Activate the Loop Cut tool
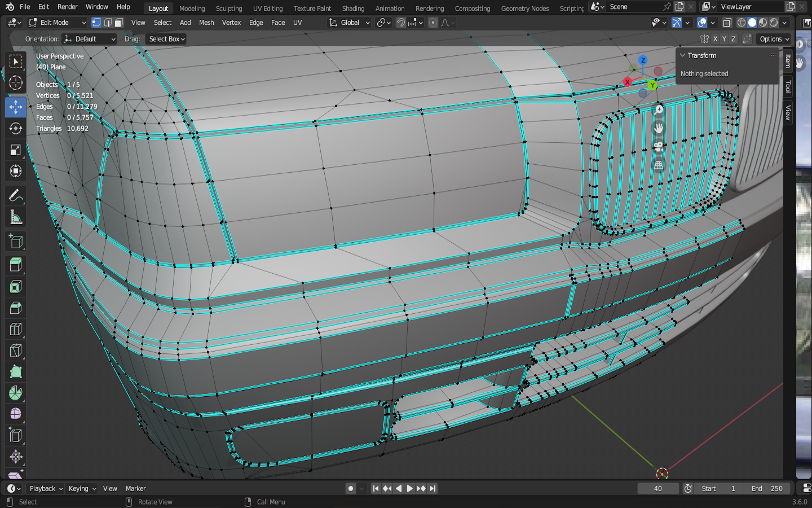Image resolution: width=812 pixels, height=508 pixels. [16, 329]
